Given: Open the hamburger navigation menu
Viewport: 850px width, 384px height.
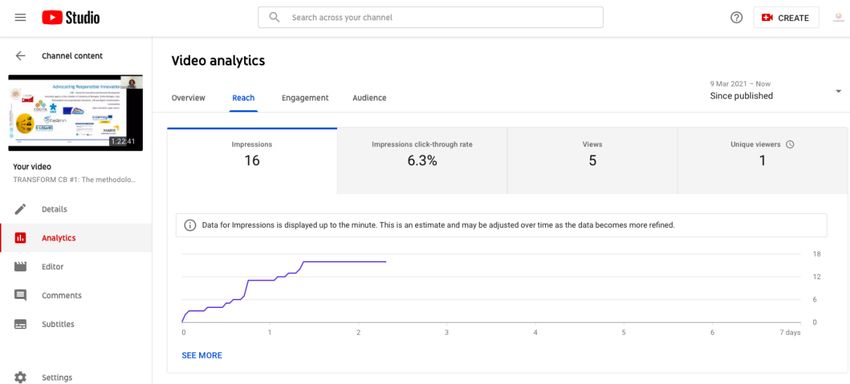Looking at the screenshot, I should pyautogui.click(x=20, y=17).
